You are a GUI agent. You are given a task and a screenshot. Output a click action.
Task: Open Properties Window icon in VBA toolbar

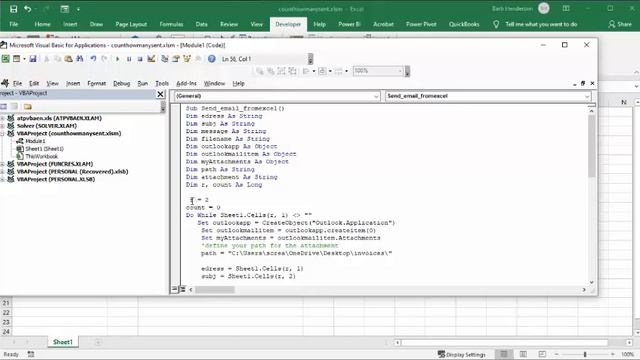click(176, 59)
